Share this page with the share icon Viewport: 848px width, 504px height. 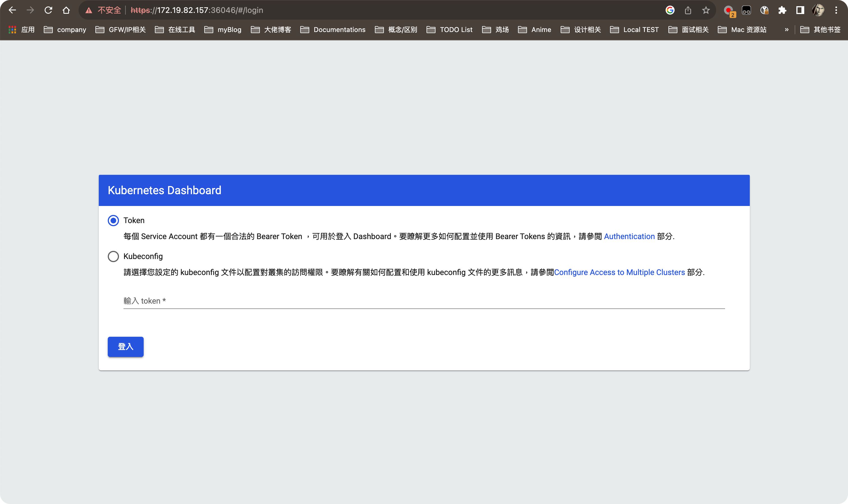[688, 10]
